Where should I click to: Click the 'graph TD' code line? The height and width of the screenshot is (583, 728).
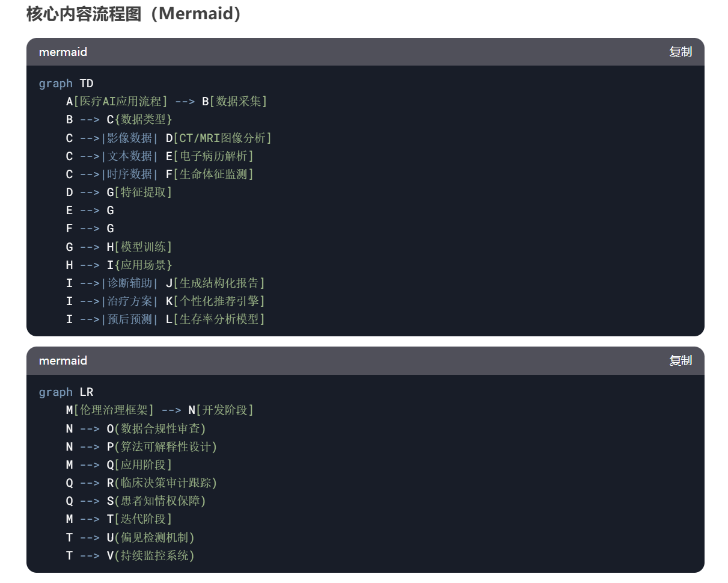pos(66,84)
